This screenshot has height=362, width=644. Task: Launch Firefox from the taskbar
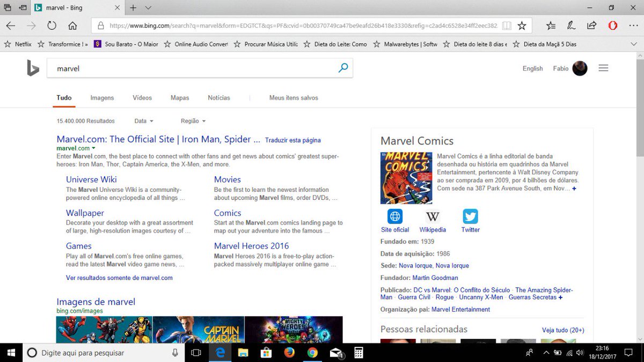[289, 353]
